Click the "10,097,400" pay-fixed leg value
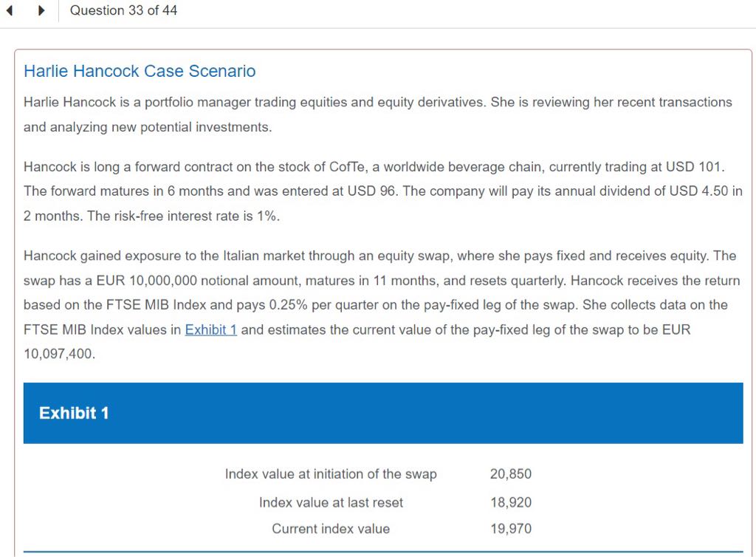 coord(59,354)
